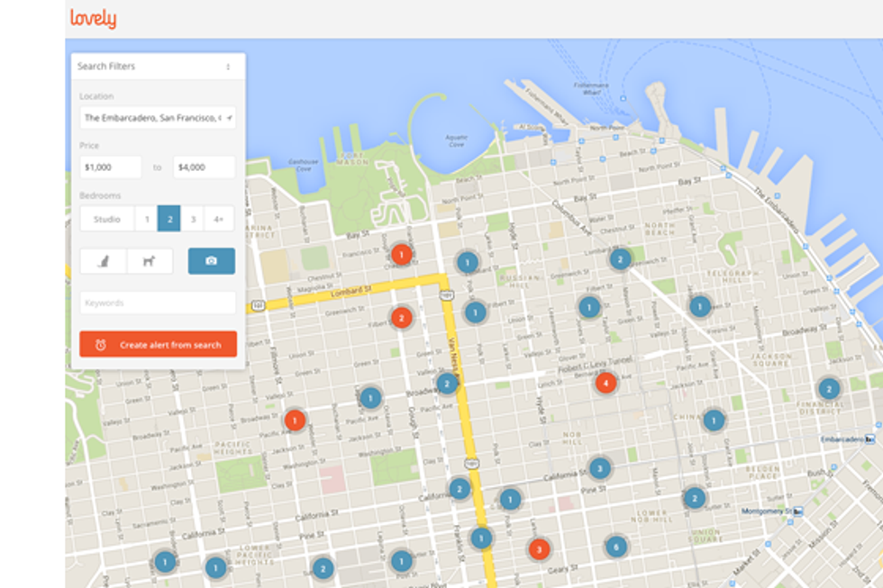Click the Location search field
This screenshot has height=588, width=883.
150,118
